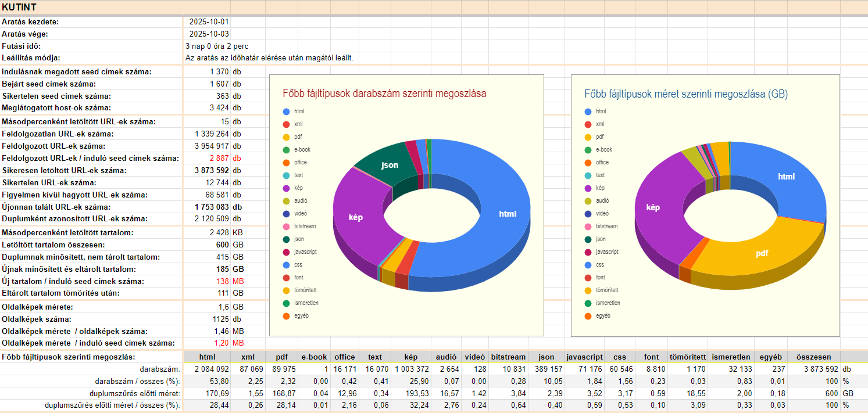
Task: Click the összesen column header in the table
Action: click(814, 357)
